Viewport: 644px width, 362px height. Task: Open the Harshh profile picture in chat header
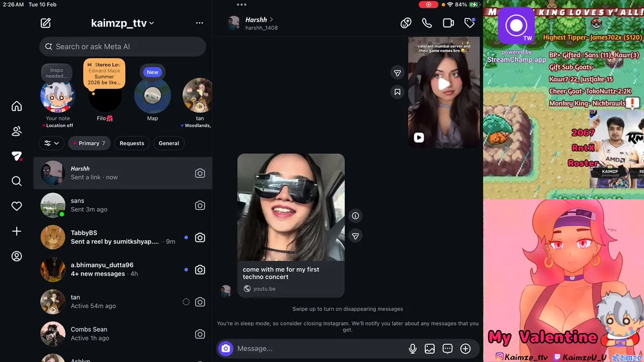pos(233,23)
